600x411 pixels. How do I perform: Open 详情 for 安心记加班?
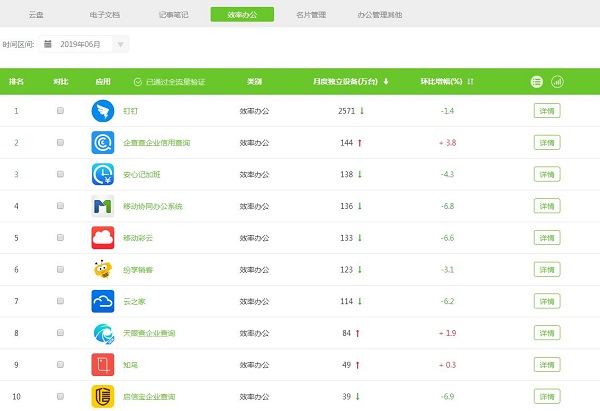[x=547, y=175]
